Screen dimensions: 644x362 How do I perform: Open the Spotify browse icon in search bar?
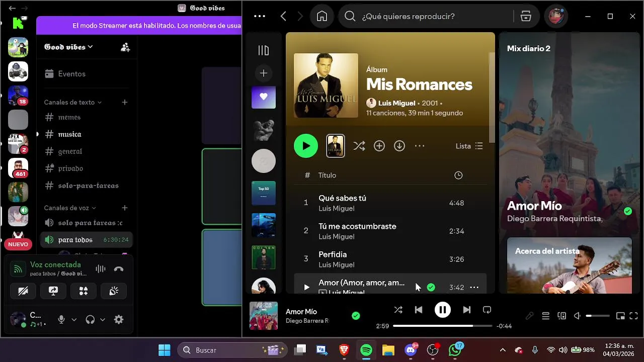click(x=526, y=16)
